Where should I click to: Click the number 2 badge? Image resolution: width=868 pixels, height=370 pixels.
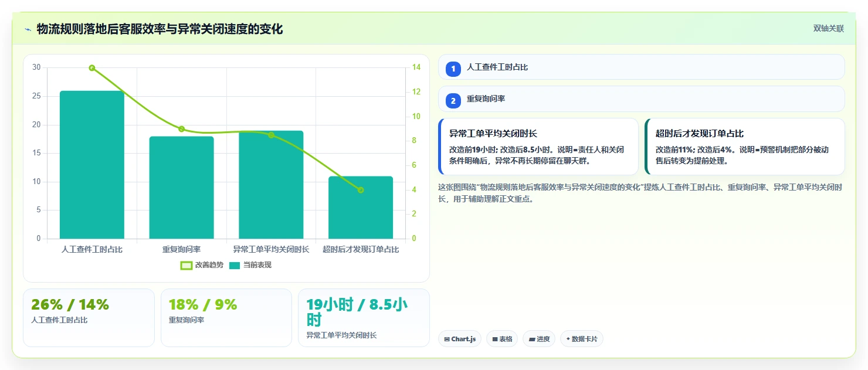coord(453,100)
